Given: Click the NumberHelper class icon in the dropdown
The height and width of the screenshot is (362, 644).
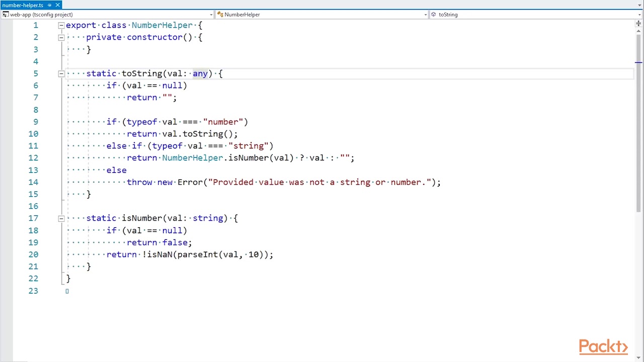Looking at the screenshot, I should point(220,15).
